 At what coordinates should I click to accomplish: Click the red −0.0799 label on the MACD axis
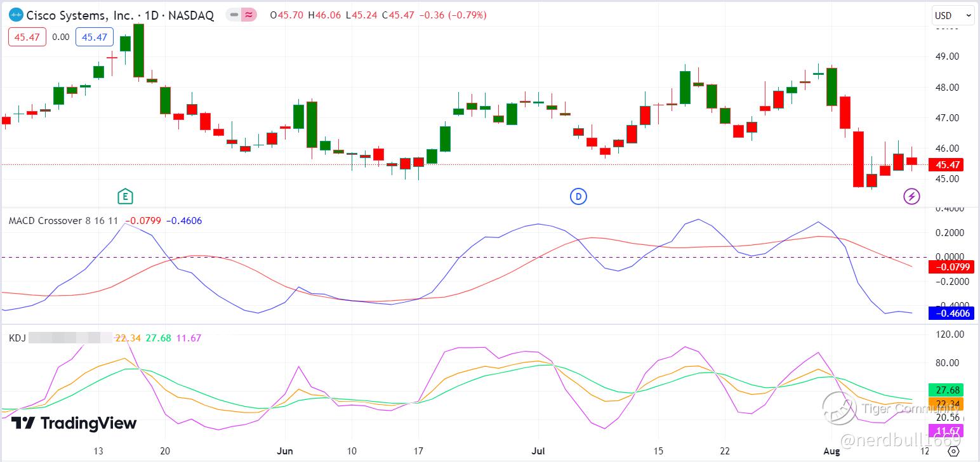coord(951,267)
